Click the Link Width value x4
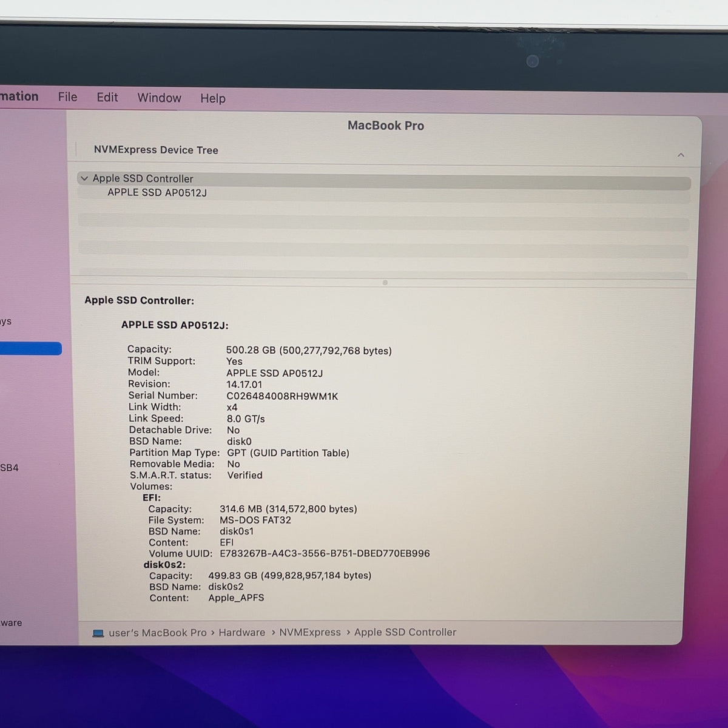Image resolution: width=728 pixels, height=728 pixels. pyautogui.click(x=232, y=407)
